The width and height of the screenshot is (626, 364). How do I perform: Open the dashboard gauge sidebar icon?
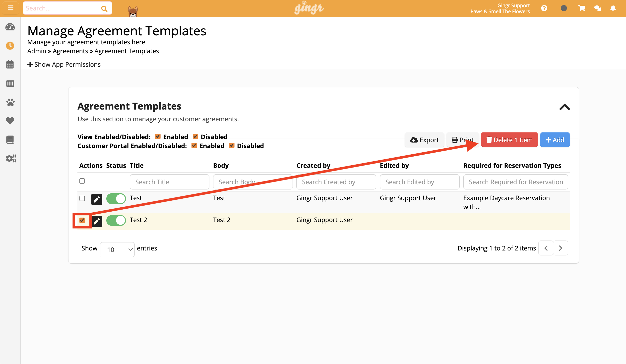point(10,27)
